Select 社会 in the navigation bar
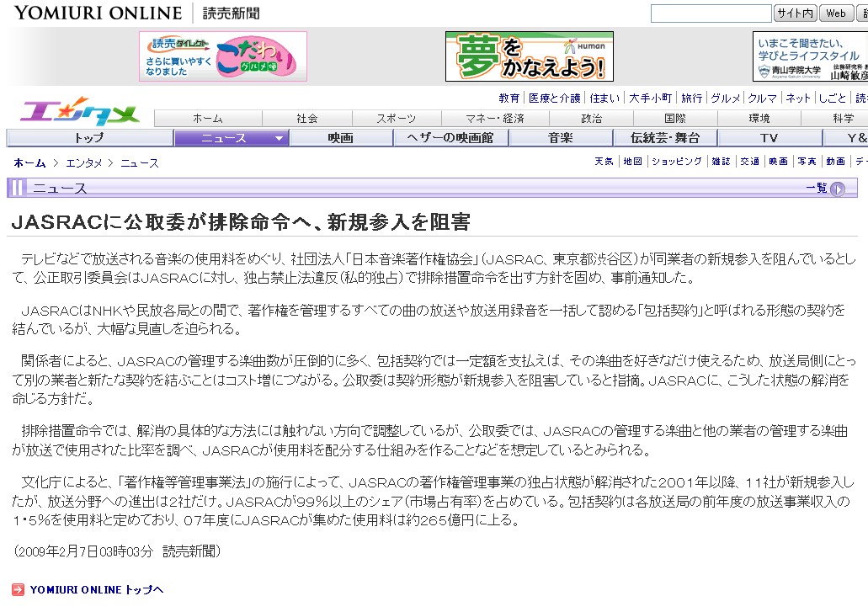Image resolution: width=868 pixels, height=612 pixels. tap(306, 119)
